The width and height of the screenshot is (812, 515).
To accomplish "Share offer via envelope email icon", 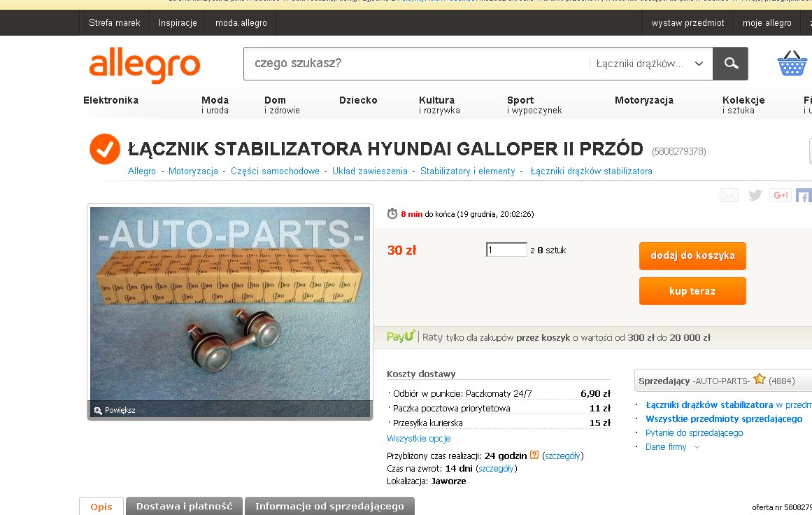I will point(729,195).
